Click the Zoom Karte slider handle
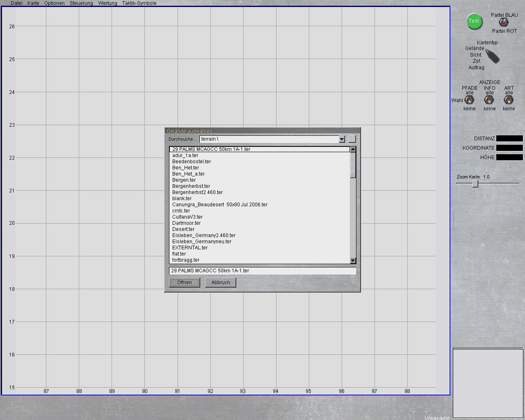This screenshot has width=525, height=420. [475, 184]
